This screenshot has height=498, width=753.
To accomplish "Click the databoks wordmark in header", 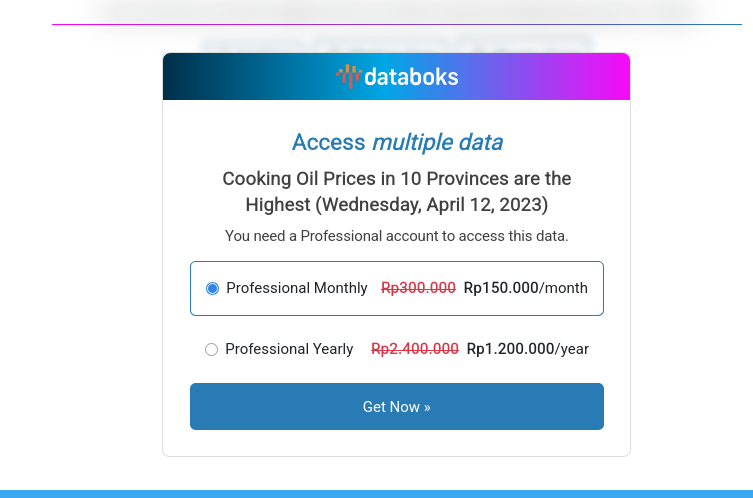I will (410, 76).
